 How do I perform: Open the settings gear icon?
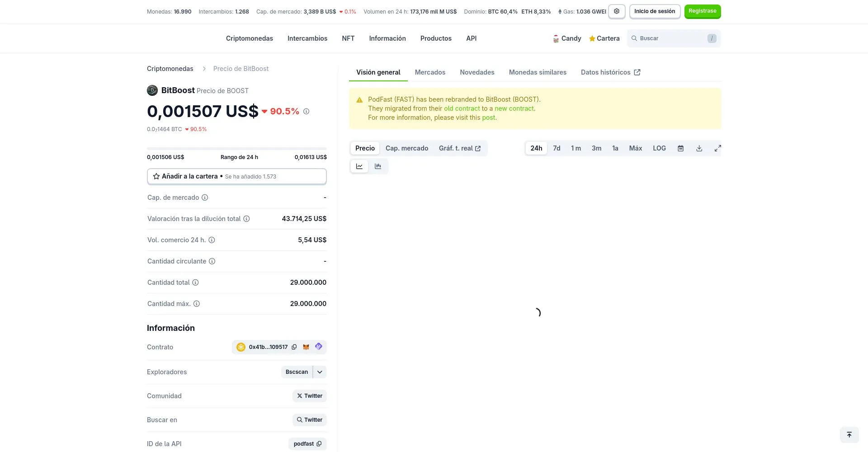pyautogui.click(x=617, y=11)
